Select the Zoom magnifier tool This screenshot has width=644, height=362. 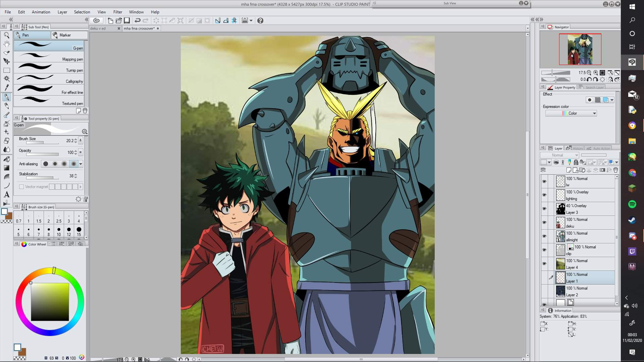pyautogui.click(x=6, y=35)
